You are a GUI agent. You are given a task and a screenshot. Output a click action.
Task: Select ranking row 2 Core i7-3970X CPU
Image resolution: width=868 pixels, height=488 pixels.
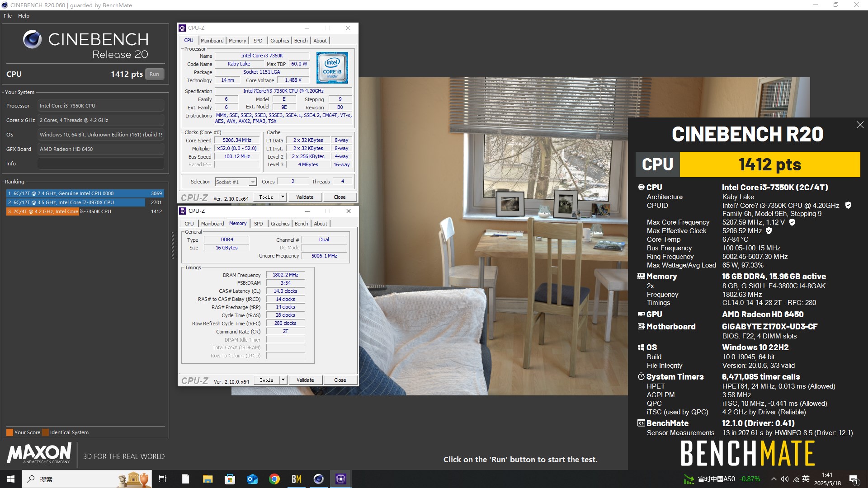[x=85, y=202]
